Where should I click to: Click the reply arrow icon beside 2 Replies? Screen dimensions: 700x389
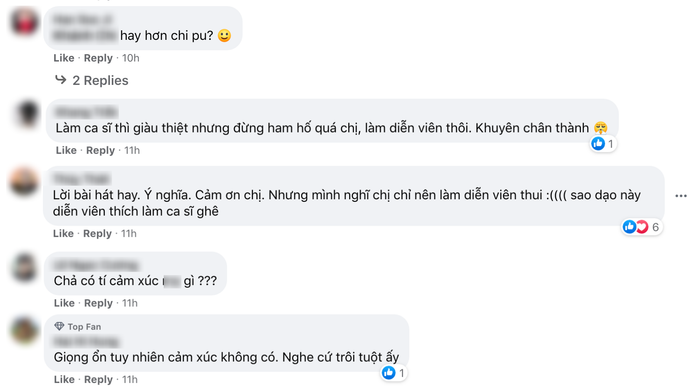point(60,79)
